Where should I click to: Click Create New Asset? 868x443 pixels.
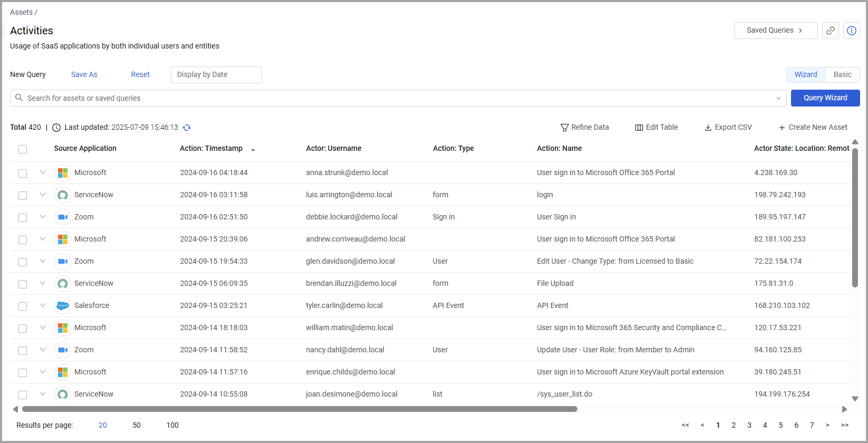click(813, 127)
